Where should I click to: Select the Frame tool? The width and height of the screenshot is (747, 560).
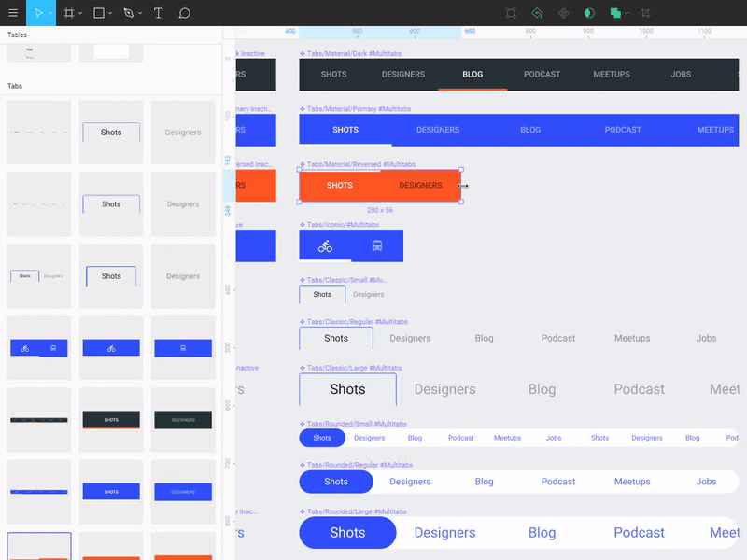coord(69,13)
